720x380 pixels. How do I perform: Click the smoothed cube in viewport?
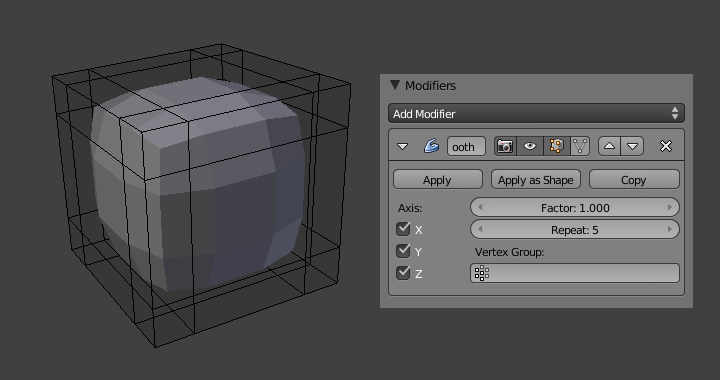[x=197, y=184]
